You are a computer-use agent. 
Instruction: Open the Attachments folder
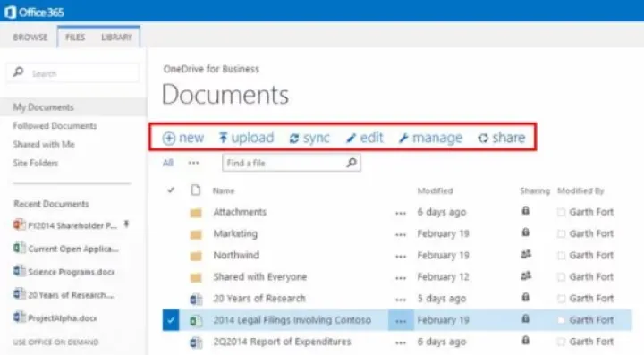click(240, 212)
